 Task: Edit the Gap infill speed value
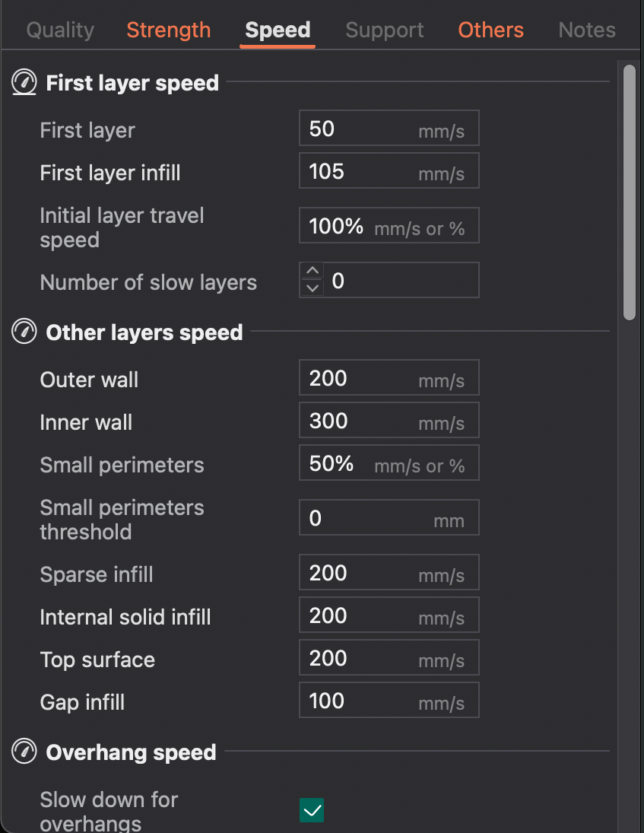[x=389, y=700]
